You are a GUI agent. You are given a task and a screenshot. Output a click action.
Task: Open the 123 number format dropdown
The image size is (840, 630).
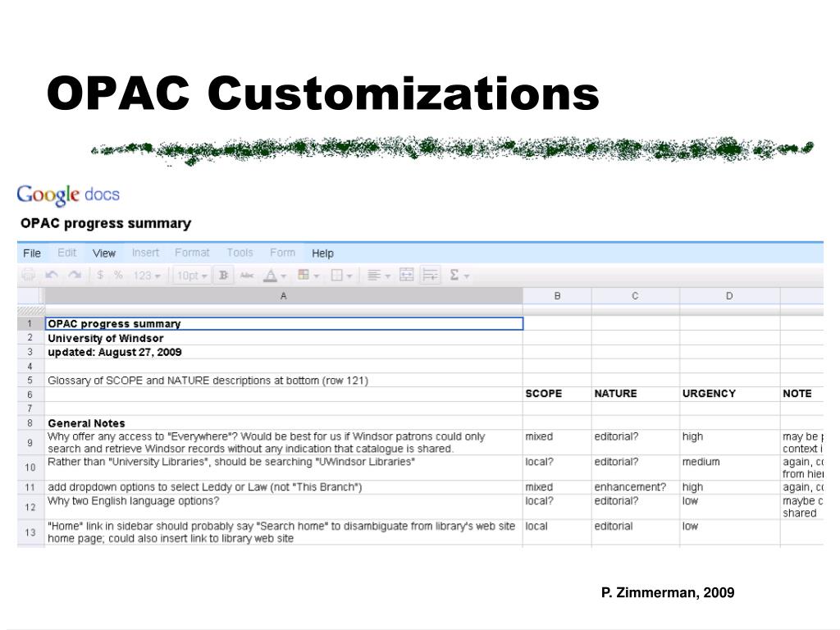pyautogui.click(x=147, y=276)
